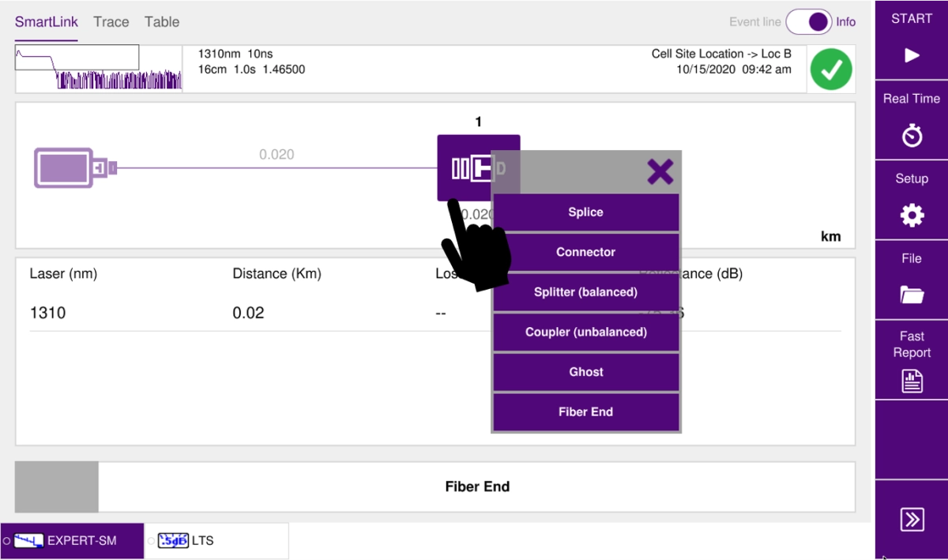The width and height of the screenshot is (948, 560).
Task: Close the event type popup
Action: coord(660,171)
